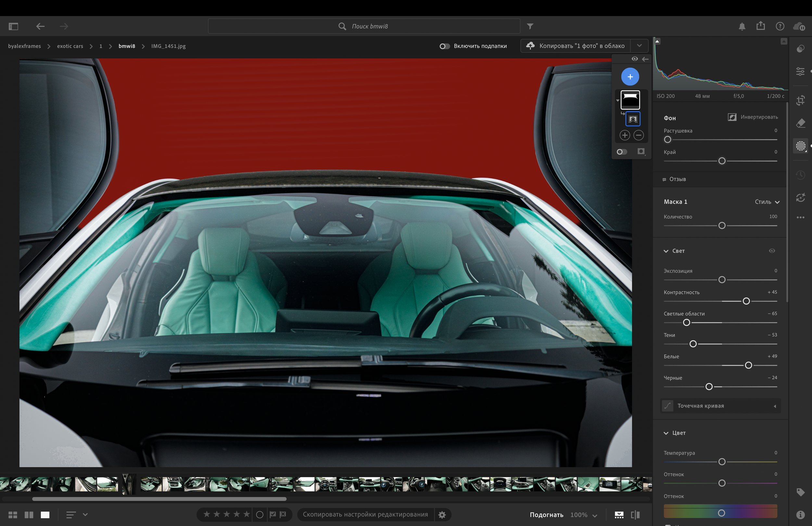
Task: Open the Стиль dropdown for Маска 1
Action: pos(767,202)
